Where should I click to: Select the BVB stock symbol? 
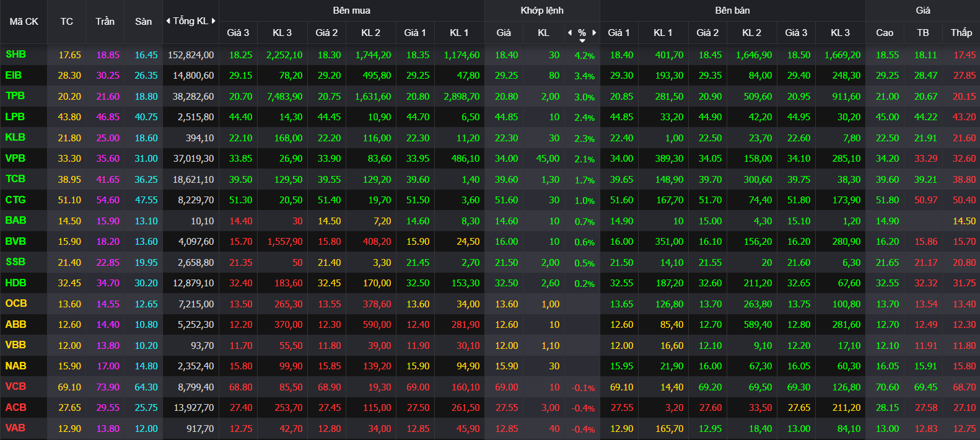pos(16,241)
